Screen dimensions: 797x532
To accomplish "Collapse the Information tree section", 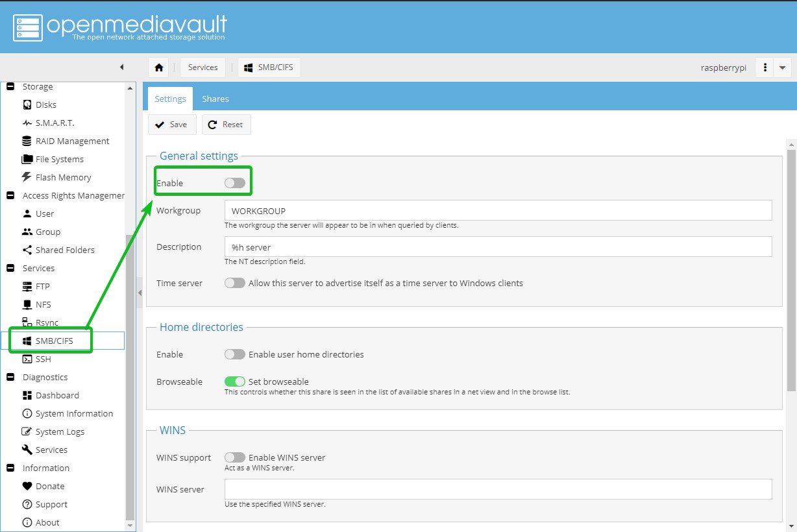I will tap(10, 468).
